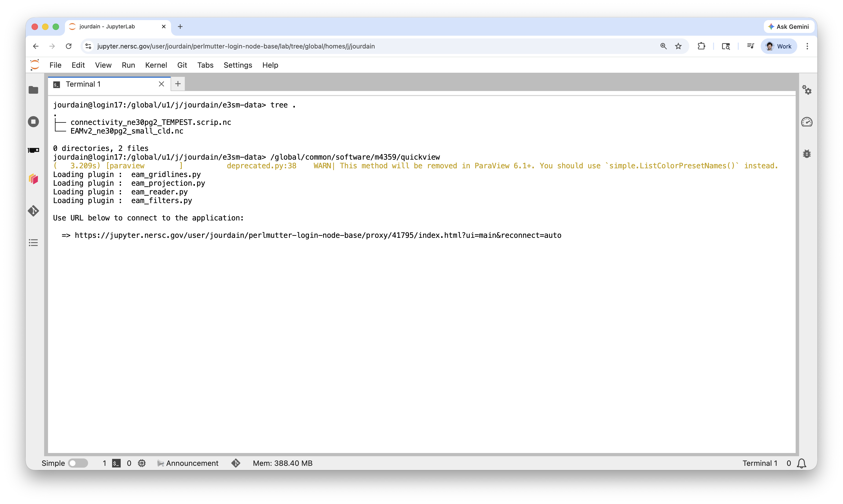Click Ask Gemini button

click(789, 27)
